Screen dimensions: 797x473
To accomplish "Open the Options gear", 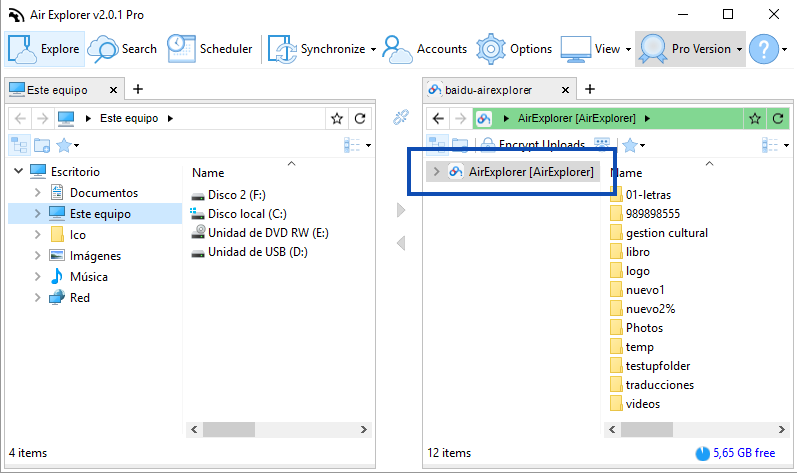I will (514, 49).
